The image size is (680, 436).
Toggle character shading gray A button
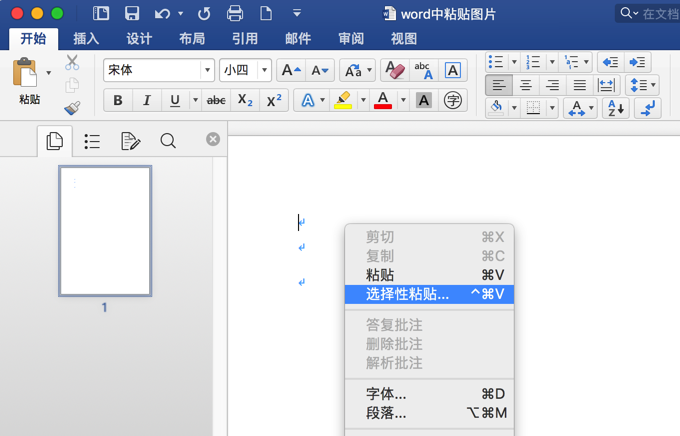[x=424, y=100]
